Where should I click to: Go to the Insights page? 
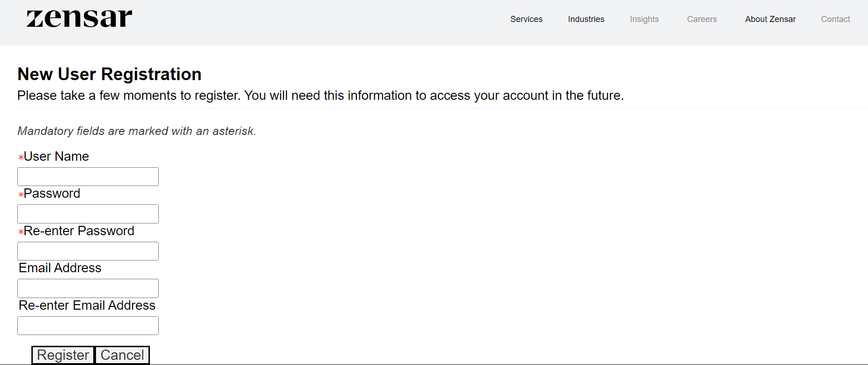(644, 19)
